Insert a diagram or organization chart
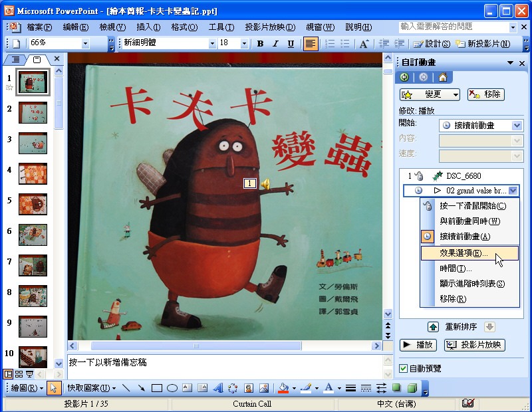Screen dimensions: 532x412 (x=233, y=388)
